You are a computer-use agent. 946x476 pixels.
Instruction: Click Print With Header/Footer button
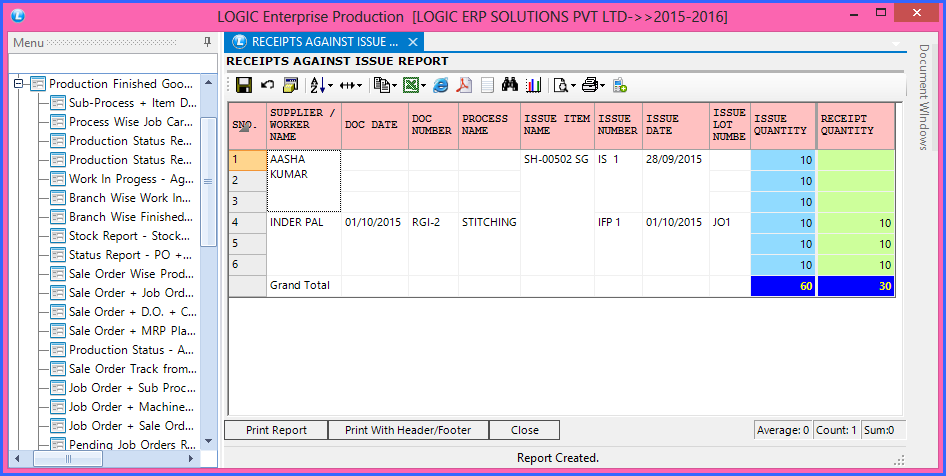pyautogui.click(x=408, y=430)
